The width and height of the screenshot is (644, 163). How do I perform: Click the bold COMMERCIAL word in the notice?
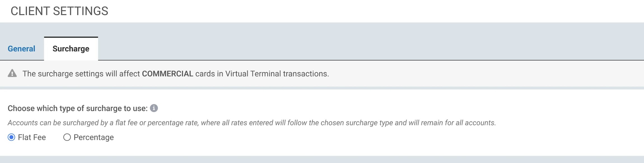pos(167,74)
